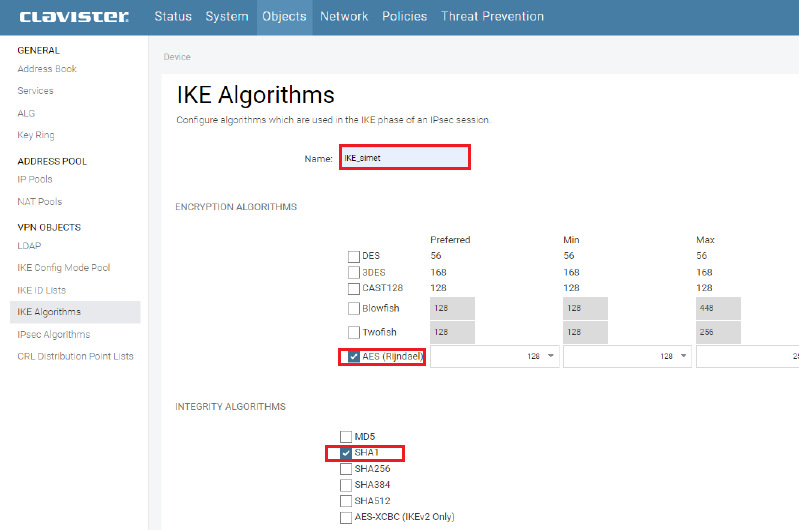Open the AES Max key size dropdown
The width and height of the screenshot is (799, 530).
point(750,357)
